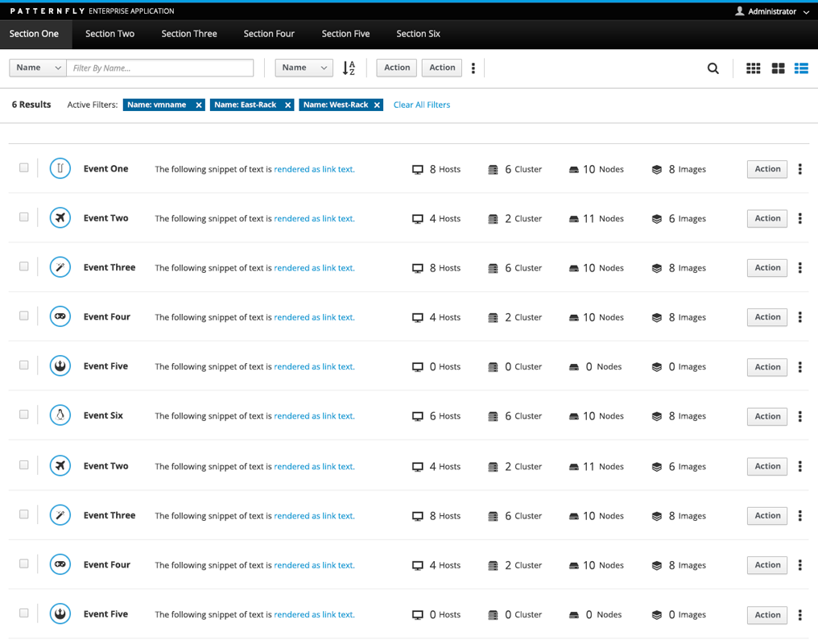Click the cluster icon in Event One row

pyautogui.click(x=493, y=170)
